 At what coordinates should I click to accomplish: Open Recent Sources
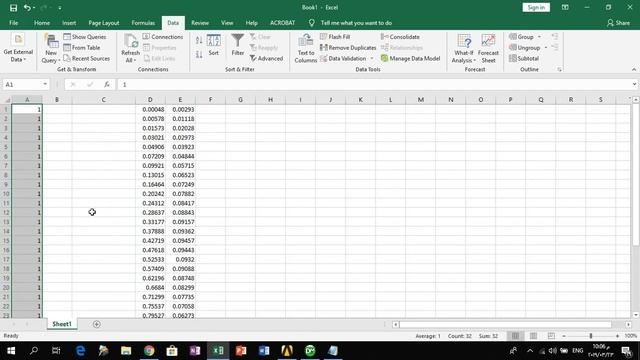(87, 59)
